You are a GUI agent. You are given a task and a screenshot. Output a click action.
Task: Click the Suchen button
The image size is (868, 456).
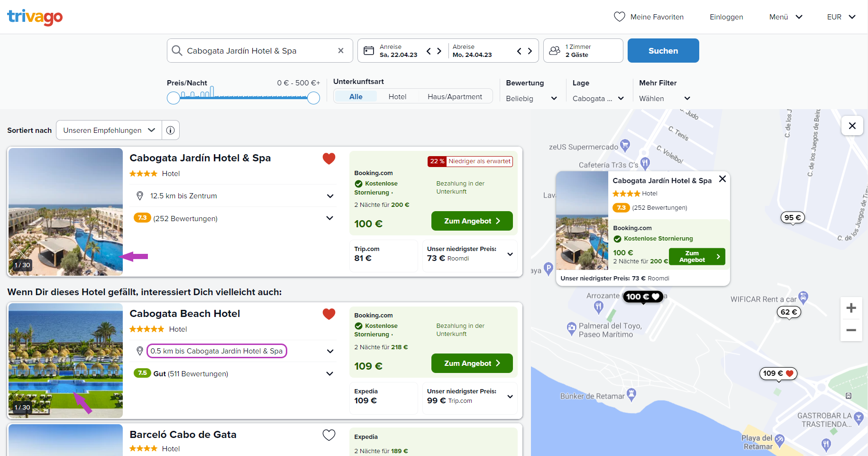(x=663, y=51)
